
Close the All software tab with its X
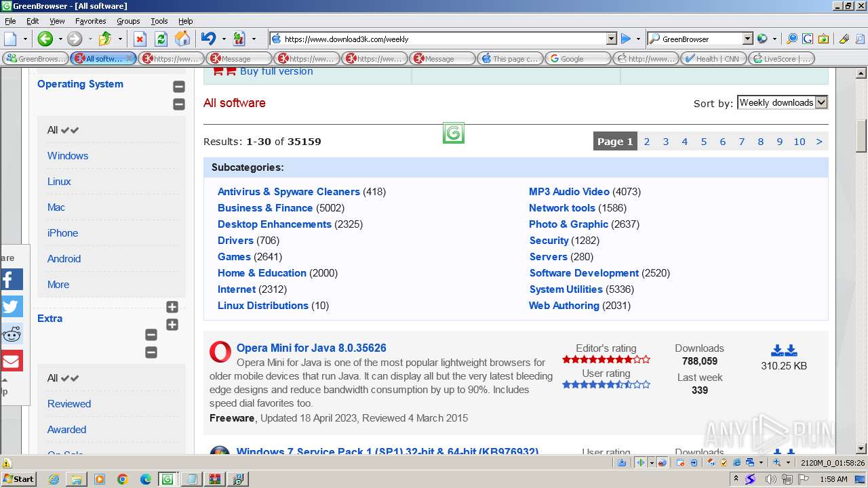130,58
